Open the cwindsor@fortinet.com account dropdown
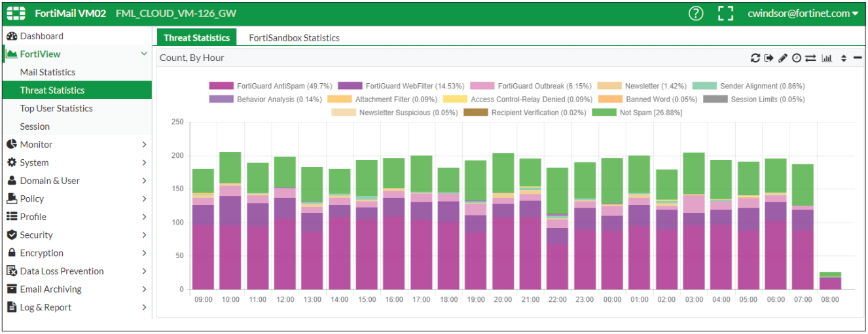Image resolution: width=868 pixels, height=334 pixels. click(x=803, y=13)
